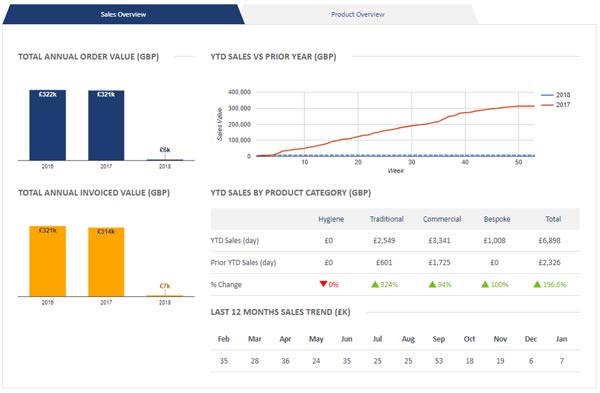This screenshot has width=600, height=393.
Task: Click the green up arrow beside 100%
Action: coord(485,284)
